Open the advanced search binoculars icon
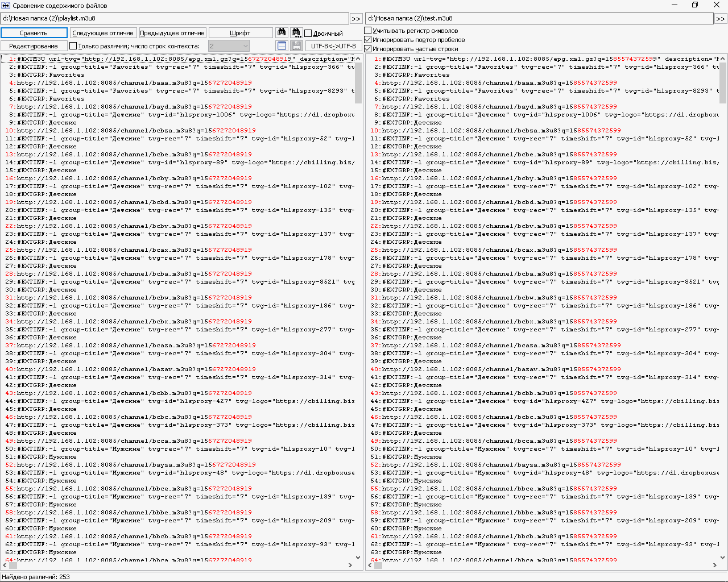 click(x=296, y=32)
